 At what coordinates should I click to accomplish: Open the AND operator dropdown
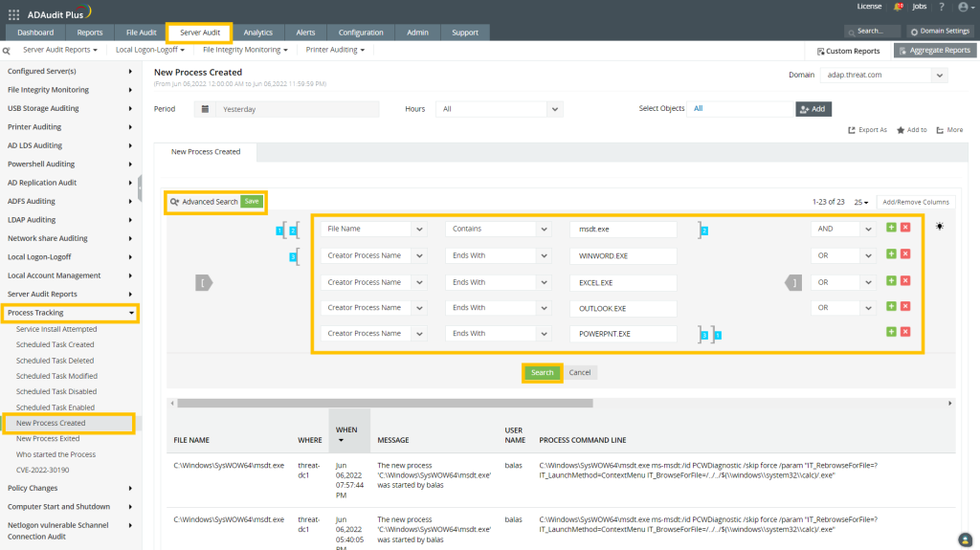click(867, 230)
